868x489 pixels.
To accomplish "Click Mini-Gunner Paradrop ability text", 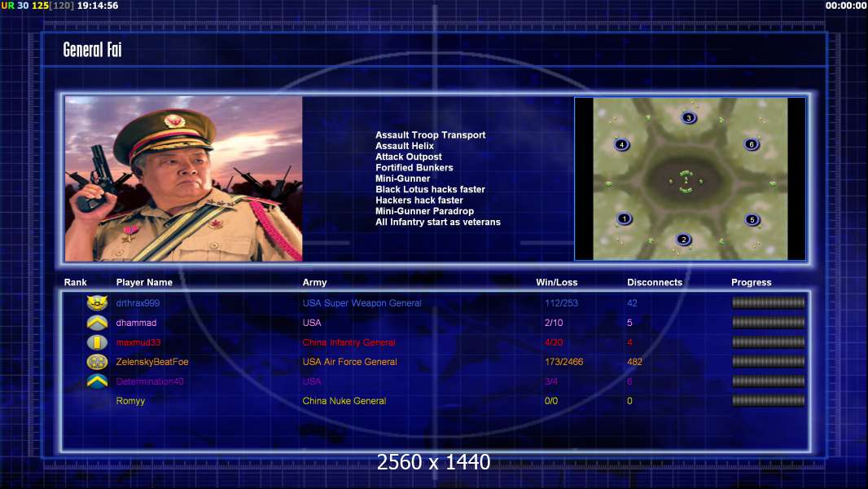I will click(x=424, y=211).
